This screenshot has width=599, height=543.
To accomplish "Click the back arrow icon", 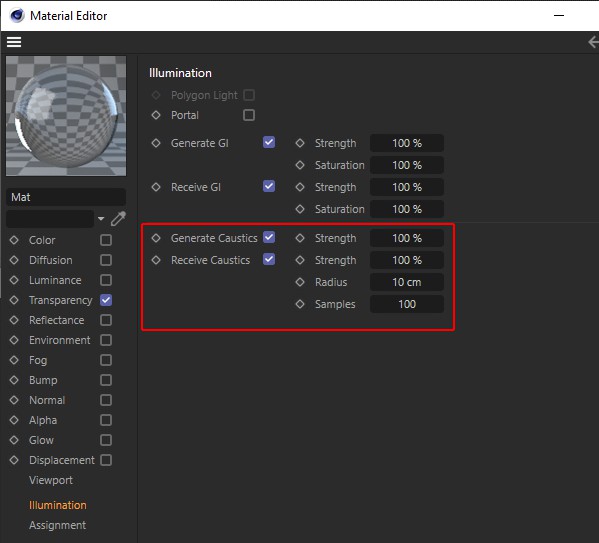I will [593, 42].
